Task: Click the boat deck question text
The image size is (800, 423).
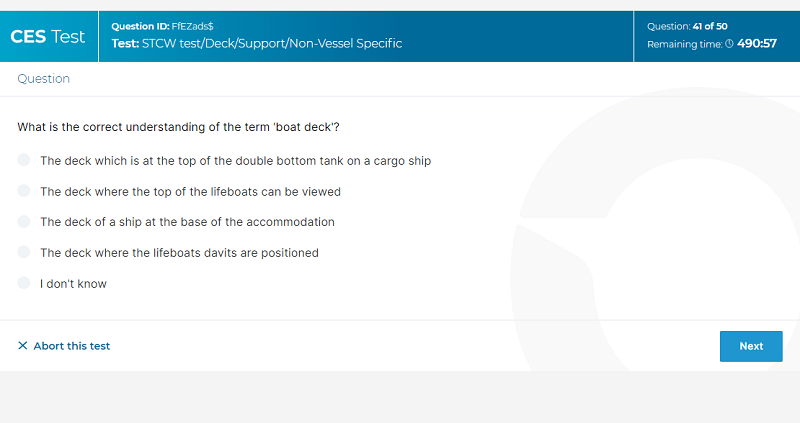Action: click(179, 127)
